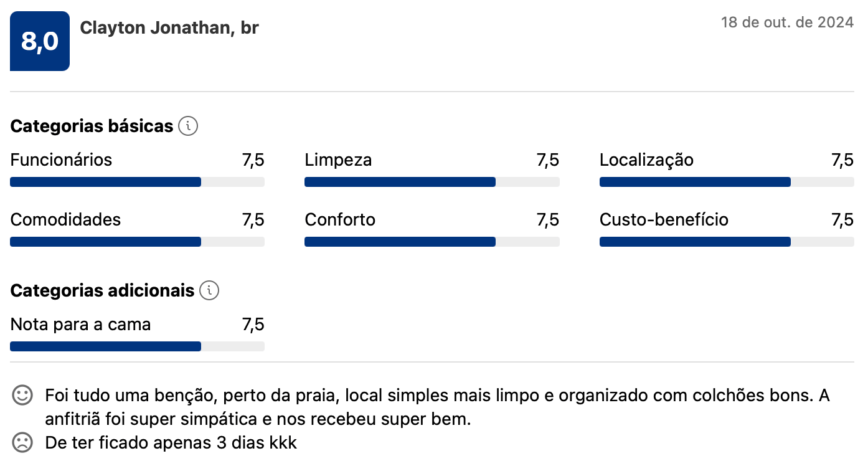This screenshot has height=466, width=868.
Task: Click the Nota para a cama label
Action: [x=80, y=325]
